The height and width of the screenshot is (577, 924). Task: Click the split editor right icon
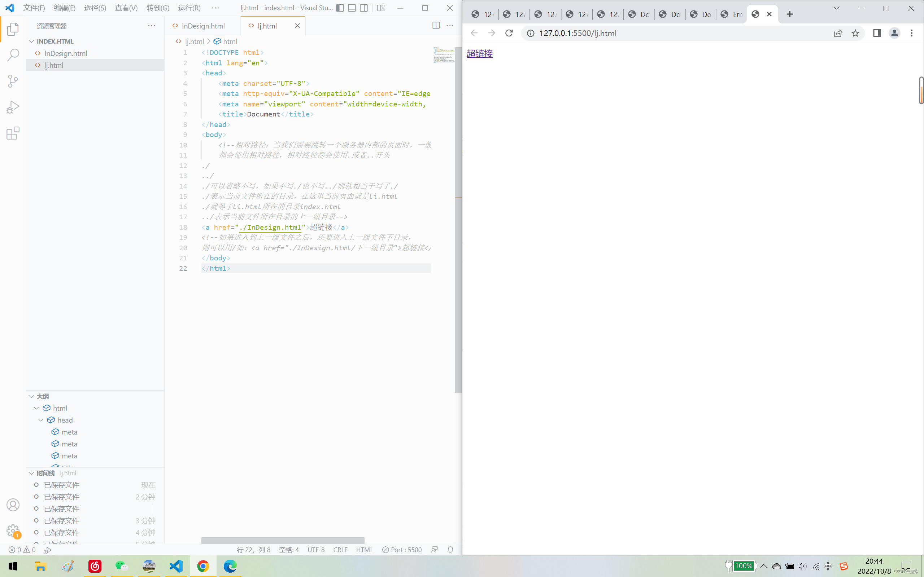436,26
